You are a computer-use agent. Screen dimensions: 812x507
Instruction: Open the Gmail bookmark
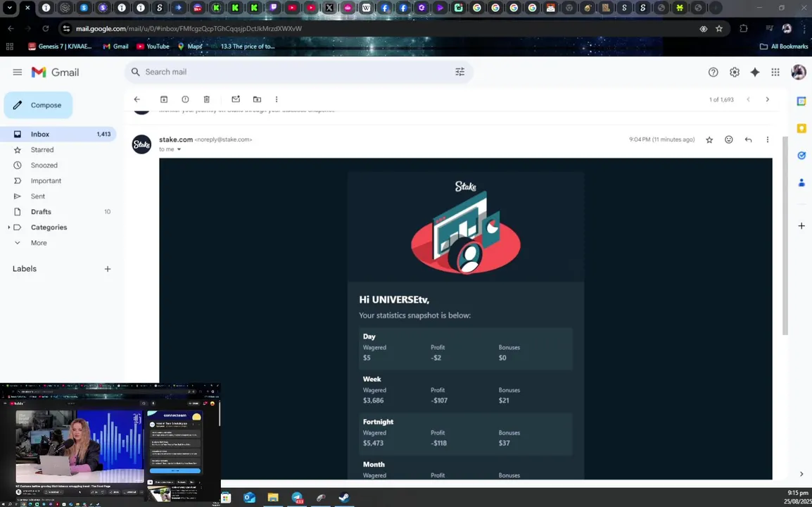pos(115,46)
